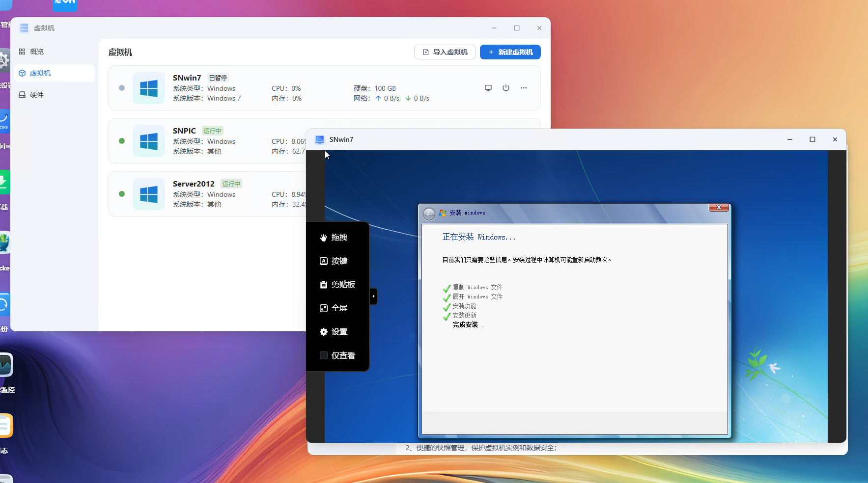The width and height of the screenshot is (868, 483).
Task: Click the 导入虚拟机 button
Action: tap(445, 52)
